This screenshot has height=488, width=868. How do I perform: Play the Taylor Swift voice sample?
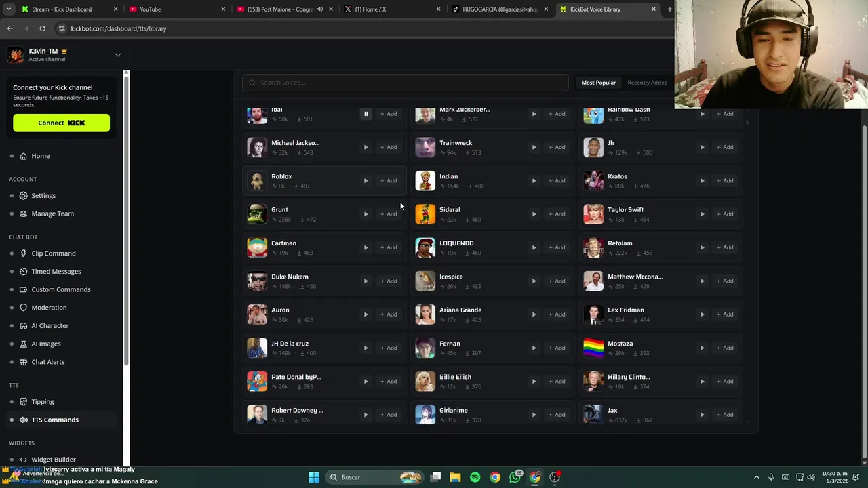pyautogui.click(x=702, y=214)
